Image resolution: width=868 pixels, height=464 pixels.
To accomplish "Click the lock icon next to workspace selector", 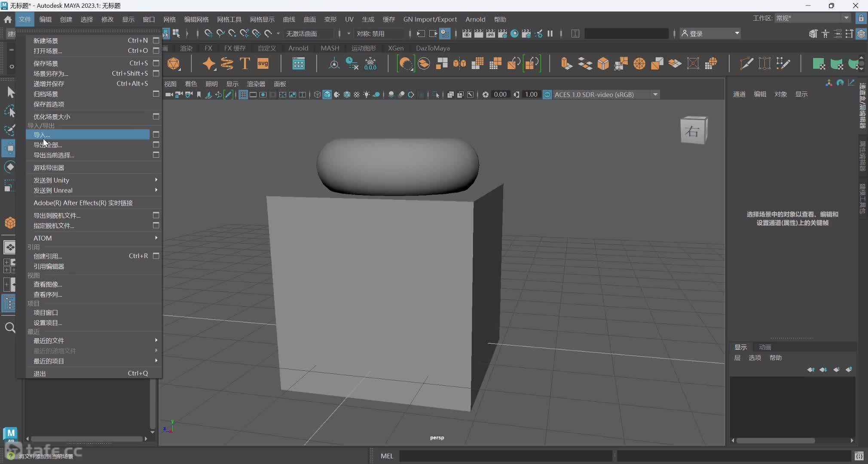I will tap(861, 18).
